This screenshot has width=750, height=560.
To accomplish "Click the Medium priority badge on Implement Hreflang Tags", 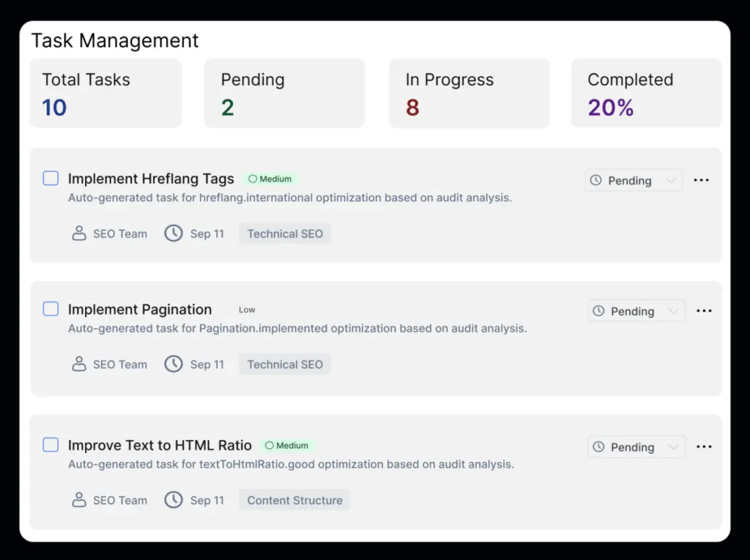I will pos(270,179).
